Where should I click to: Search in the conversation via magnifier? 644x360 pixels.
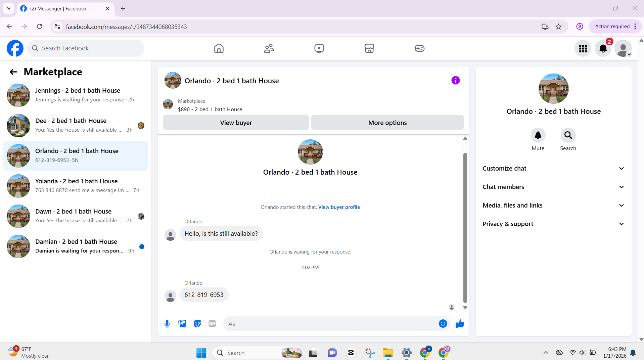tap(568, 135)
